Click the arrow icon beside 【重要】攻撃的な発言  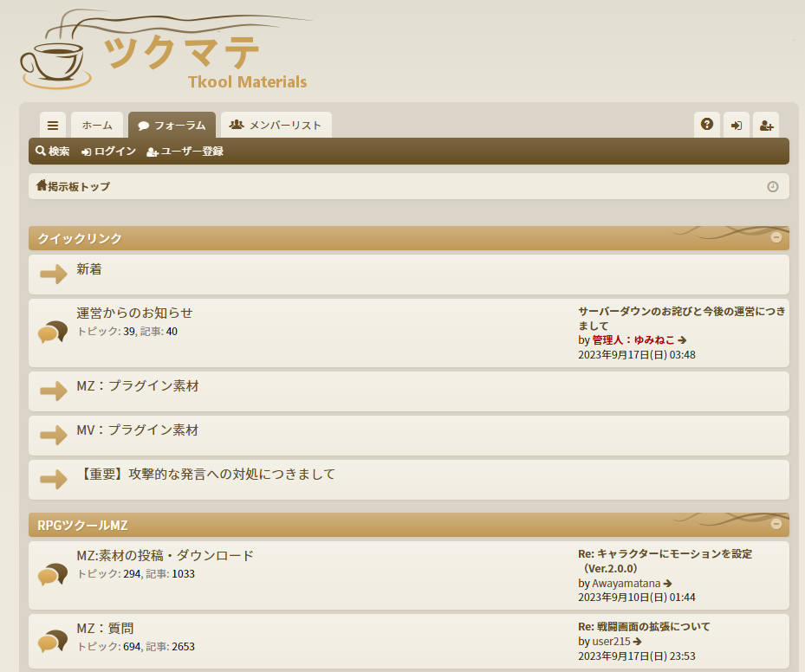[54, 479]
